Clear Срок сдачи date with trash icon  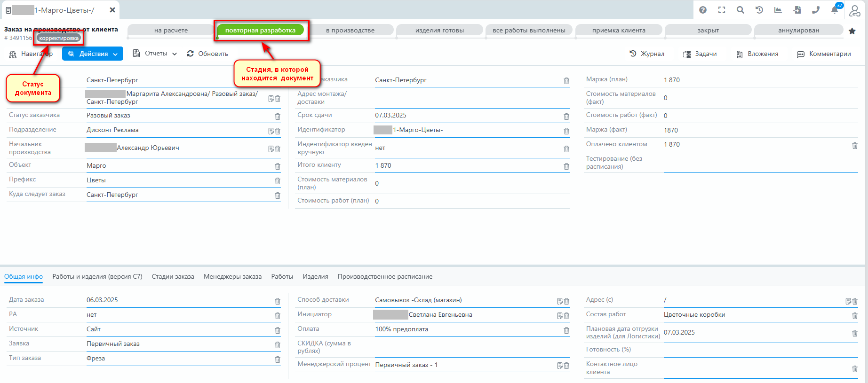coord(566,117)
